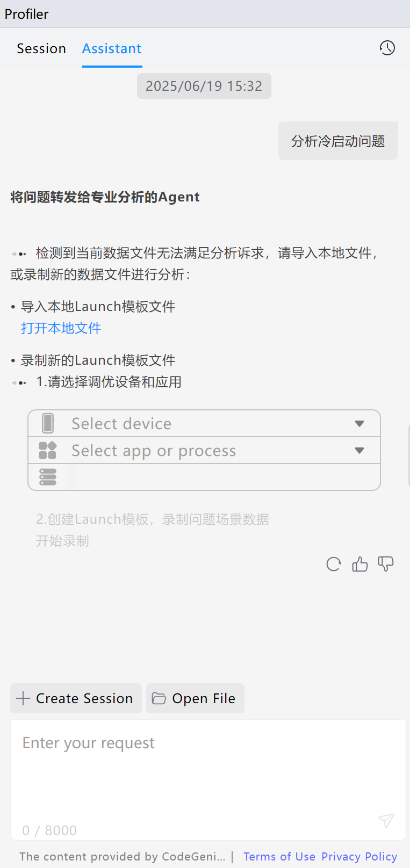The height and width of the screenshot is (868, 410).
Task: Select the process list icon in the third row
Action: 48,477
